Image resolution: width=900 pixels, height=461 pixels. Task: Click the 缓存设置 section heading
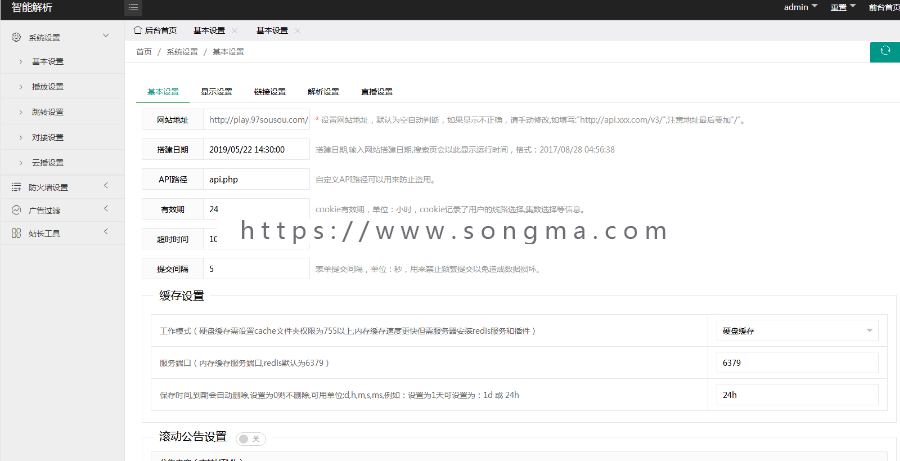(x=181, y=296)
